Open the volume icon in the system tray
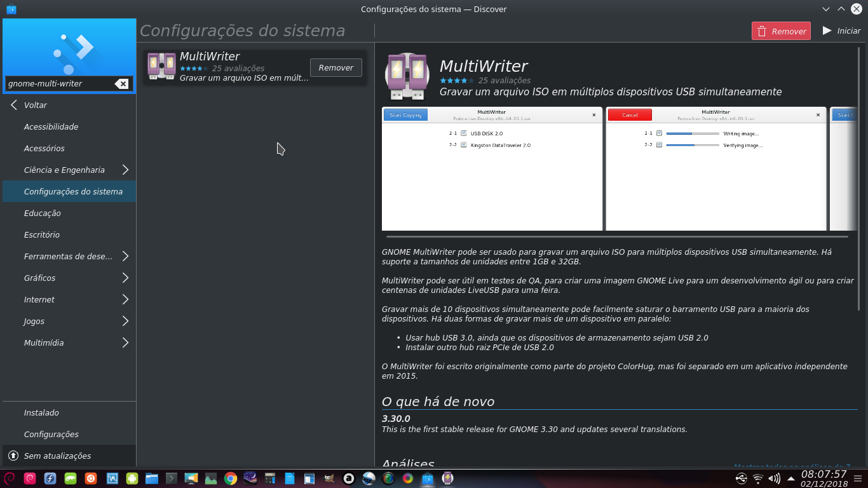This screenshot has width=868, height=488. pyautogui.click(x=774, y=478)
